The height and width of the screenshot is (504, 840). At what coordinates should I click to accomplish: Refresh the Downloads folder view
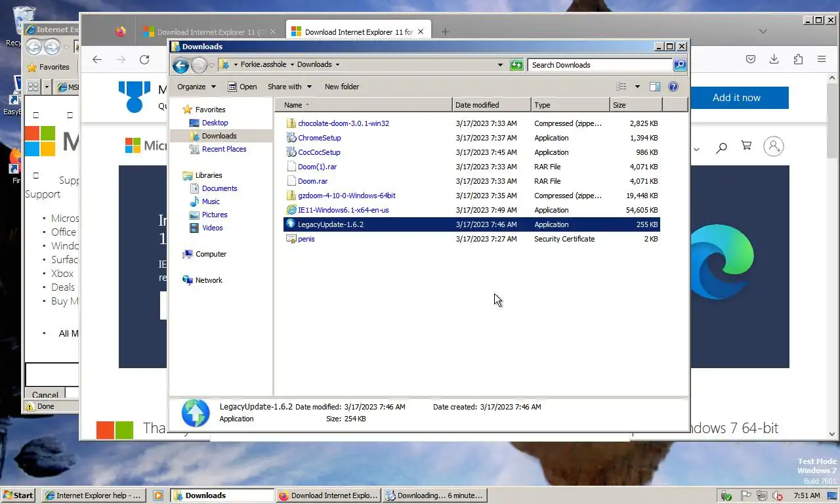coord(516,65)
